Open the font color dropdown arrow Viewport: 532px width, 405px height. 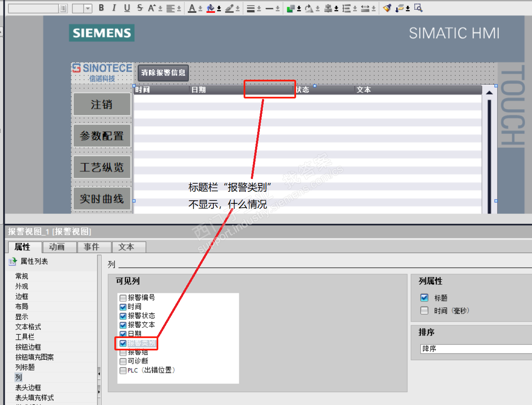point(200,9)
